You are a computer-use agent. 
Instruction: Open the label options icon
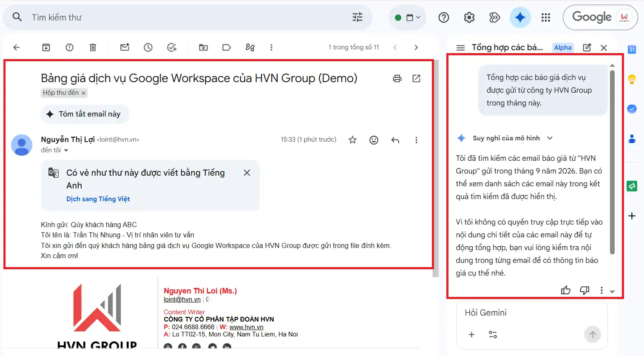tap(227, 47)
